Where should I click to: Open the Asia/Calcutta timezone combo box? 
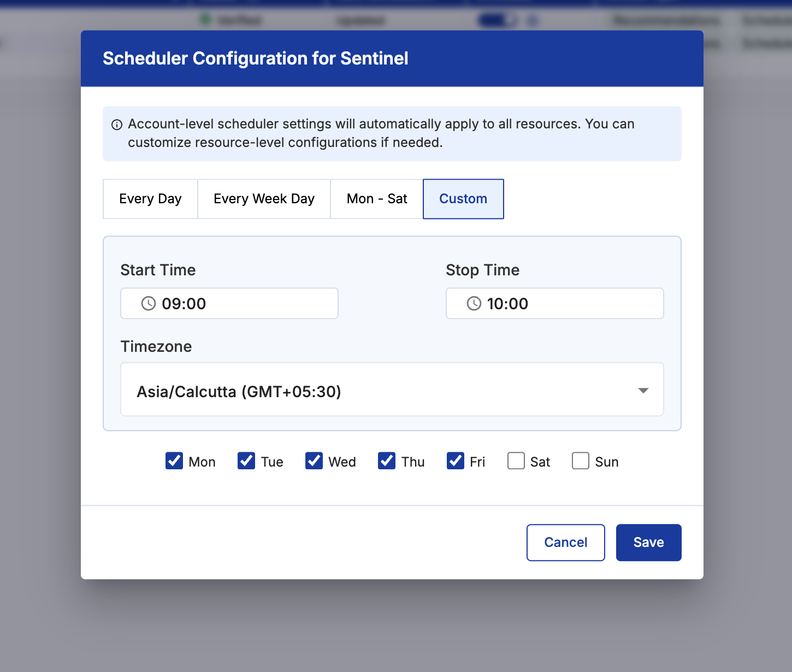pos(392,389)
